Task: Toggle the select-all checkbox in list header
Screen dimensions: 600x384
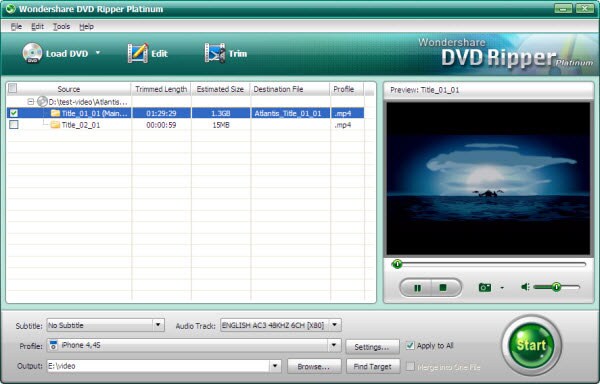Action: (x=13, y=88)
